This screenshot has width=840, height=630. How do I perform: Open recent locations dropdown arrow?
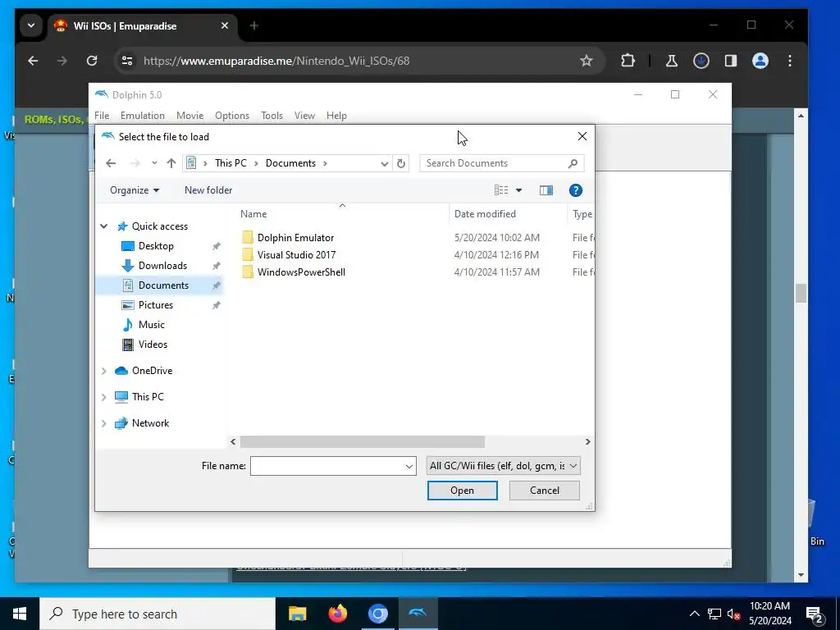coord(154,163)
